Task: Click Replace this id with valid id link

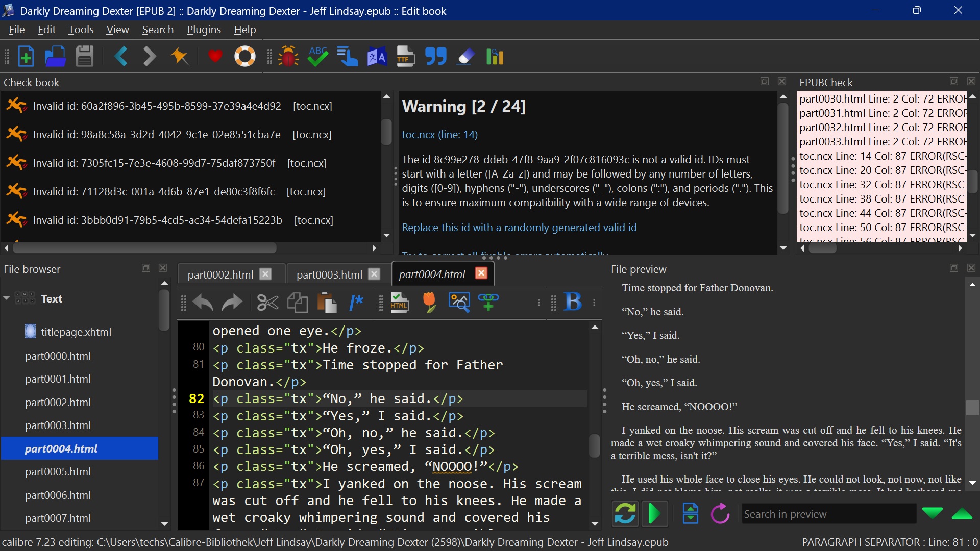Action: pyautogui.click(x=519, y=228)
